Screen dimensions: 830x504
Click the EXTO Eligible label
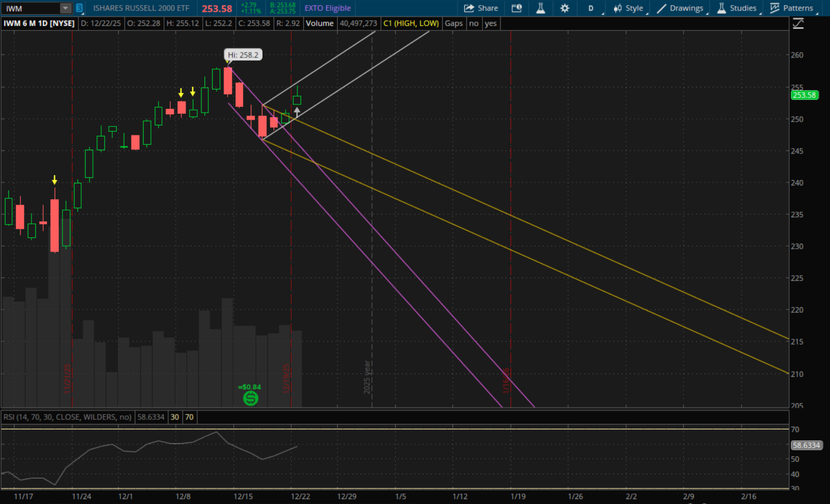(x=328, y=8)
